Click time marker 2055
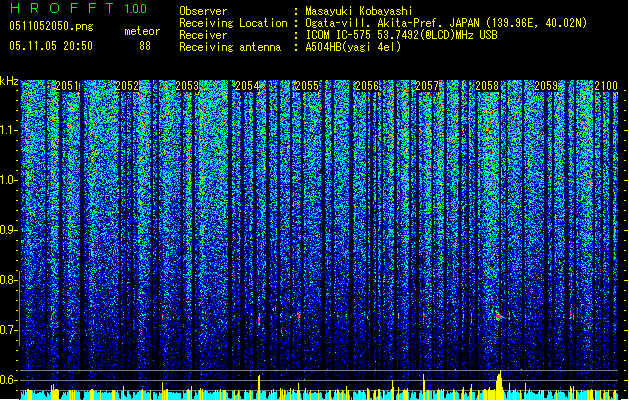The height and width of the screenshot is (400, 629). pyautogui.click(x=307, y=86)
